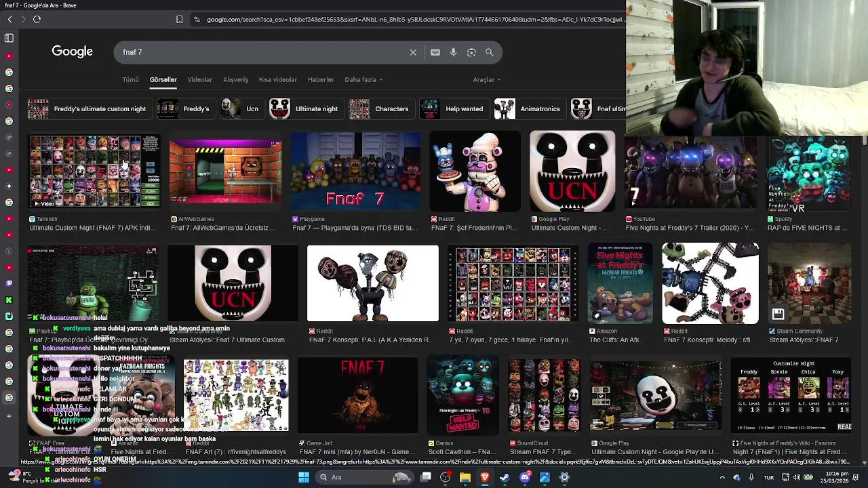
Task: Open Reddit Melody concept thumbnail
Action: click(710, 283)
